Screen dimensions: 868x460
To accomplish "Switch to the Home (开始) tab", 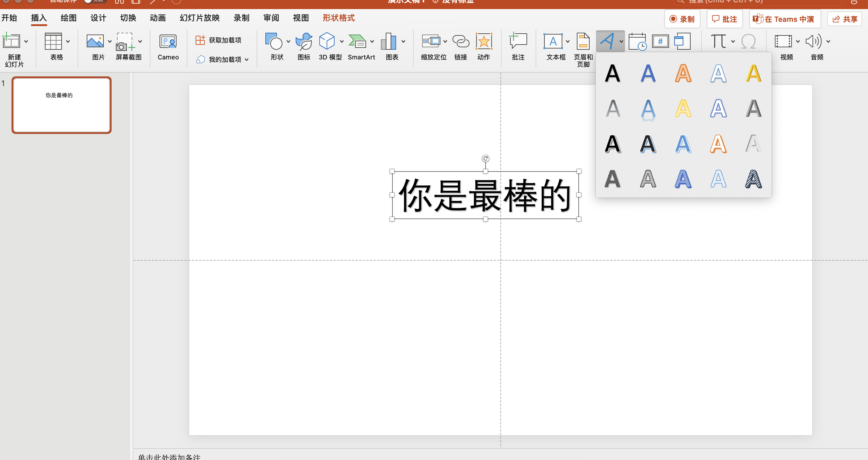I will click(x=9, y=18).
